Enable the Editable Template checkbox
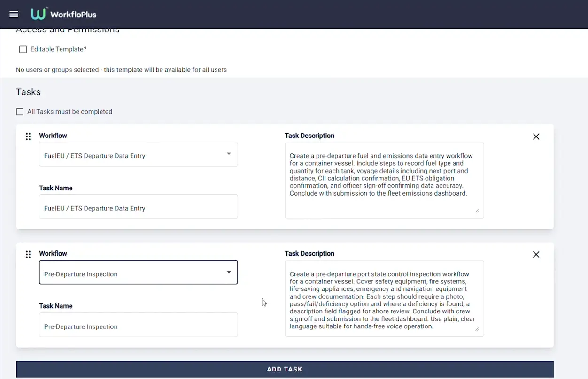The width and height of the screenshot is (588, 379). click(23, 49)
